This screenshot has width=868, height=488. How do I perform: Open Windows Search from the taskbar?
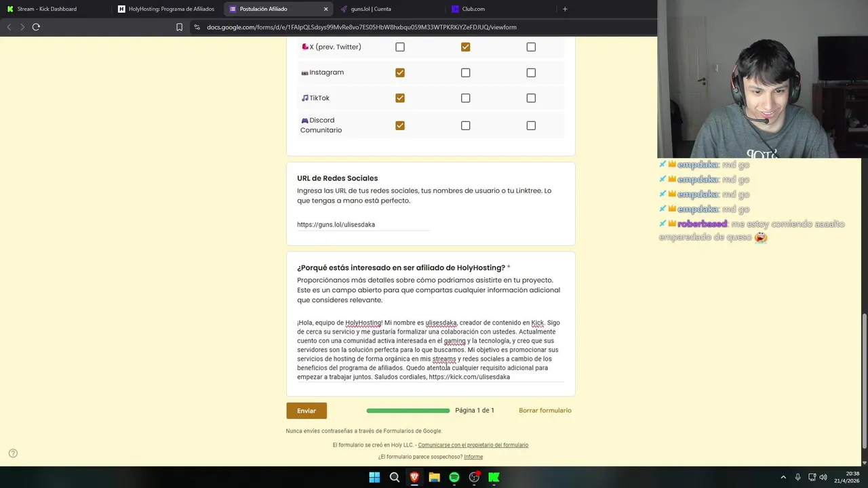click(x=395, y=477)
